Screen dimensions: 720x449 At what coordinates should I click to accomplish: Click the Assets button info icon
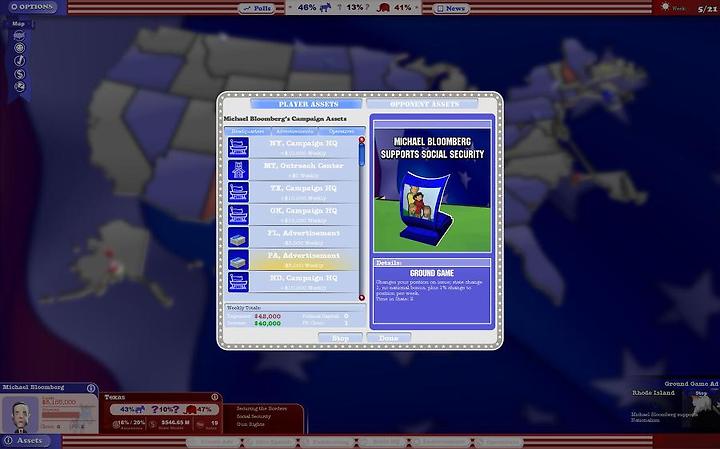[8, 441]
